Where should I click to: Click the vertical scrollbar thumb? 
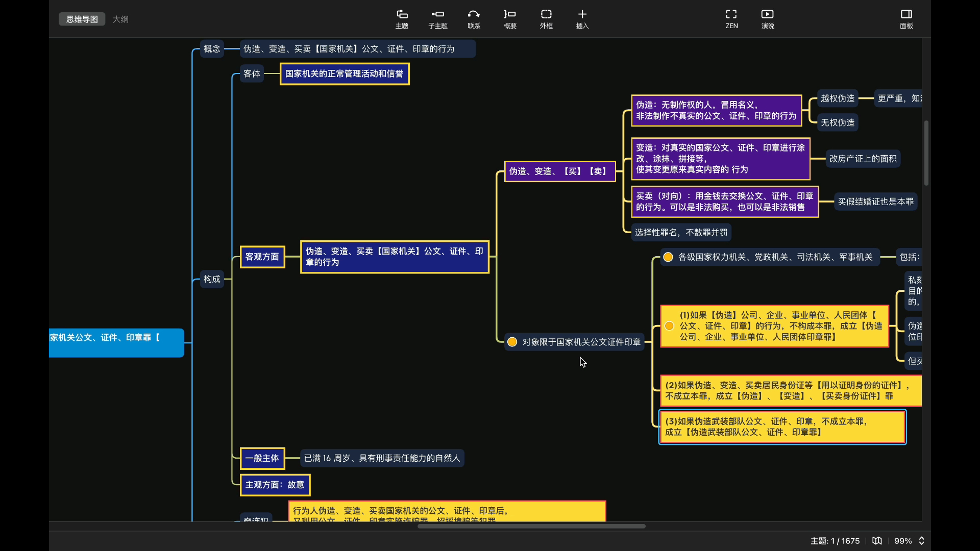[926, 153]
